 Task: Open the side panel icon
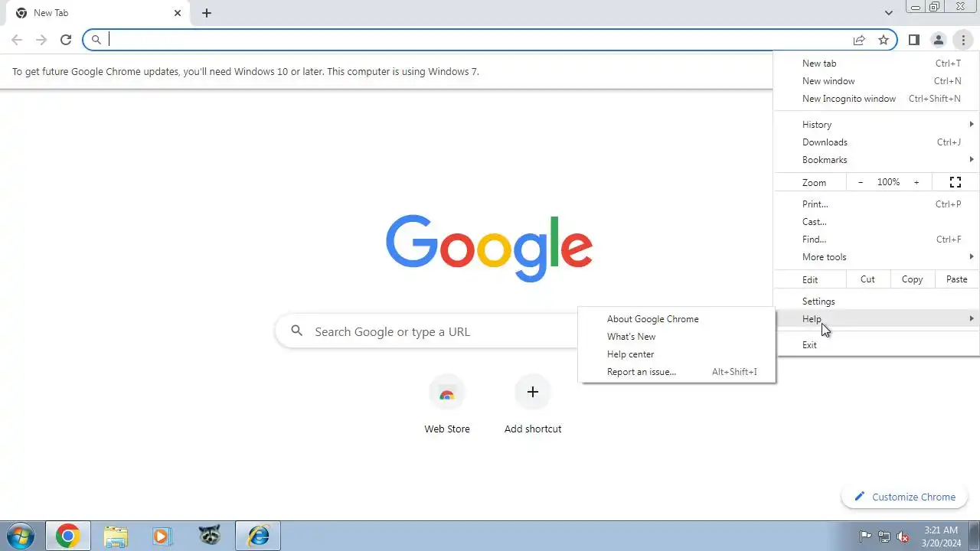pos(913,40)
